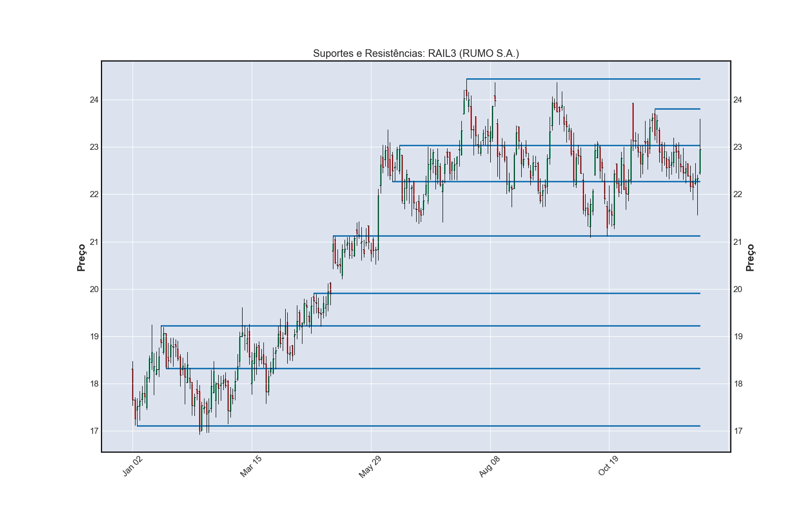Select the 'Mar 15' date axis label
This screenshot has height=508, width=812.
pyautogui.click(x=251, y=466)
